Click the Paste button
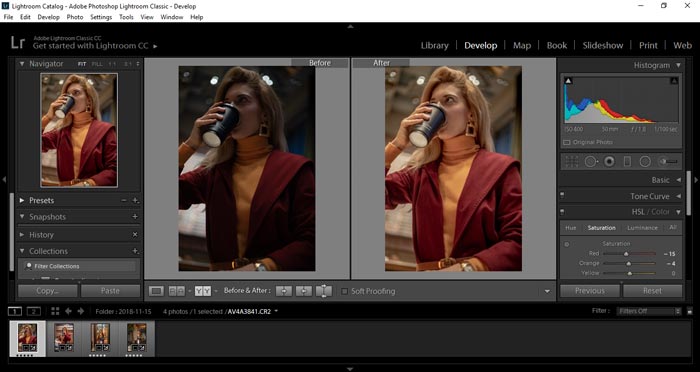The height and width of the screenshot is (372, 700). [110, 291]
